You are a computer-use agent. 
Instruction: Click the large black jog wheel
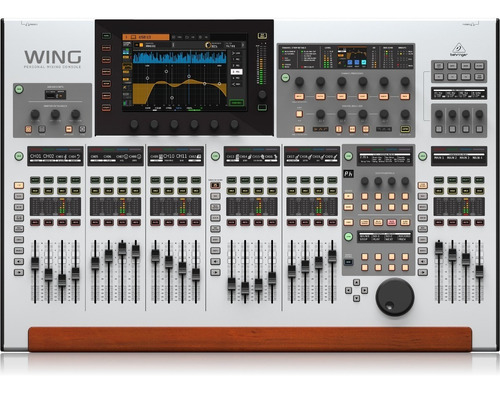[x=395, y=297]
